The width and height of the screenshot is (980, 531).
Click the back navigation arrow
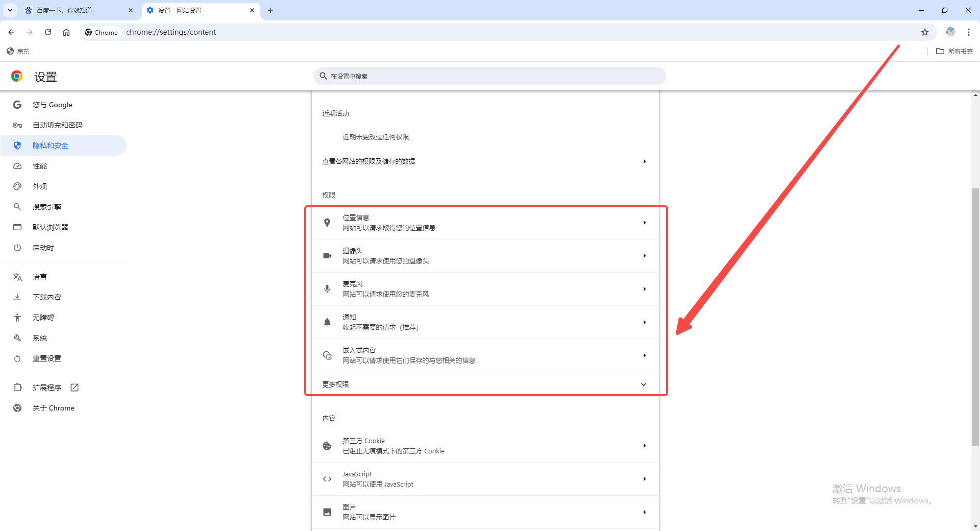coord(11,32)
